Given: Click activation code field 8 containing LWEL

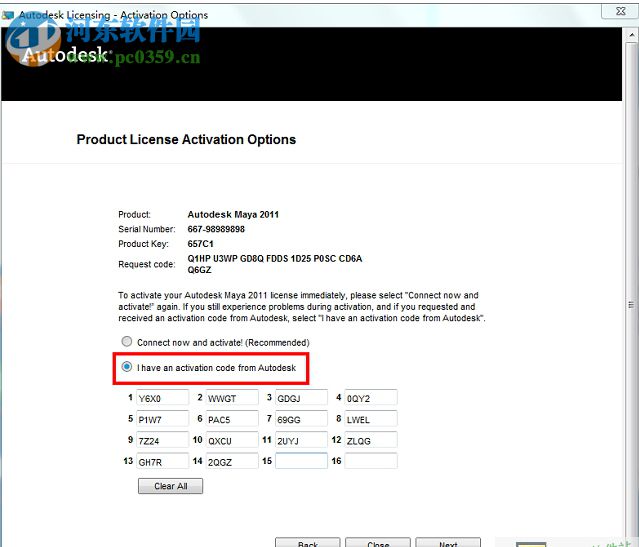Looking at the screenshot, I should tap(371, 419).
